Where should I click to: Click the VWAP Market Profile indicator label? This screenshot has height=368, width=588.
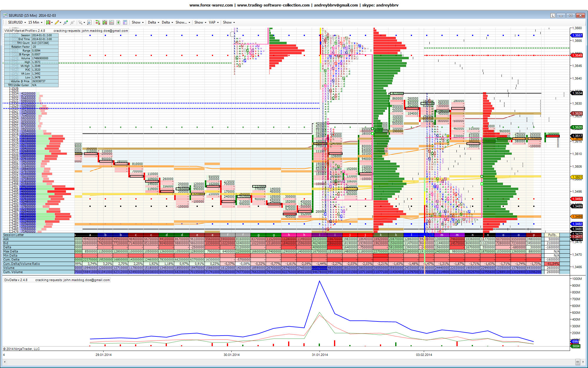pyautogui.click(x=25, y=31)
